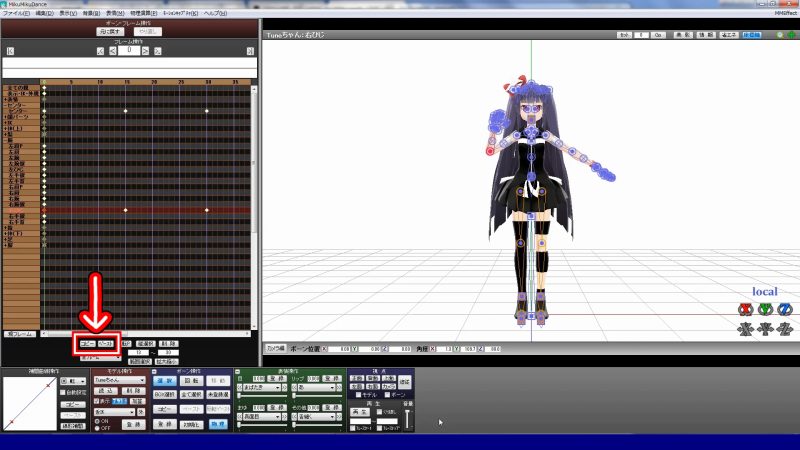Click the green Y rotation axis icon
Image resolution: width=800 pixels, height=450 pixels.
pyautogui.click(x=765, y=309)
